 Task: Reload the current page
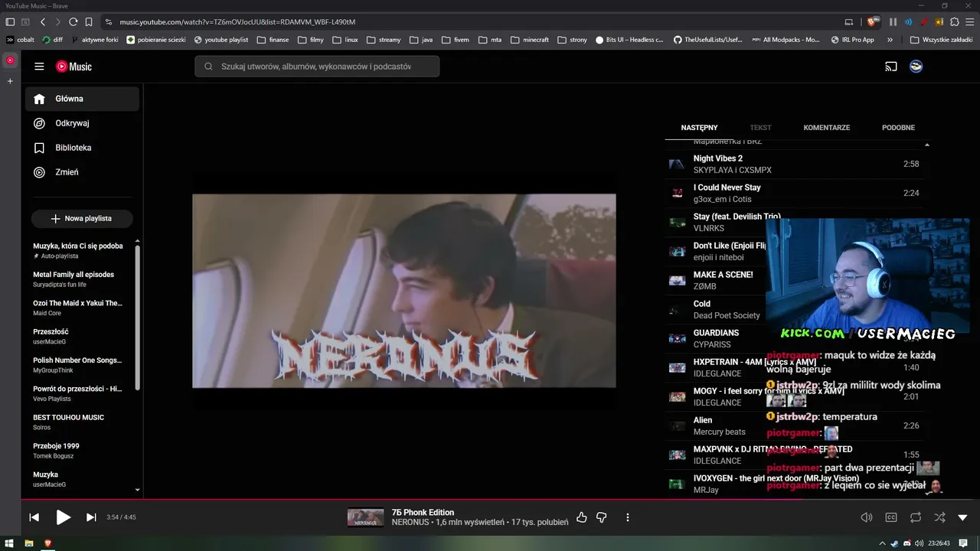coord(73,22)
